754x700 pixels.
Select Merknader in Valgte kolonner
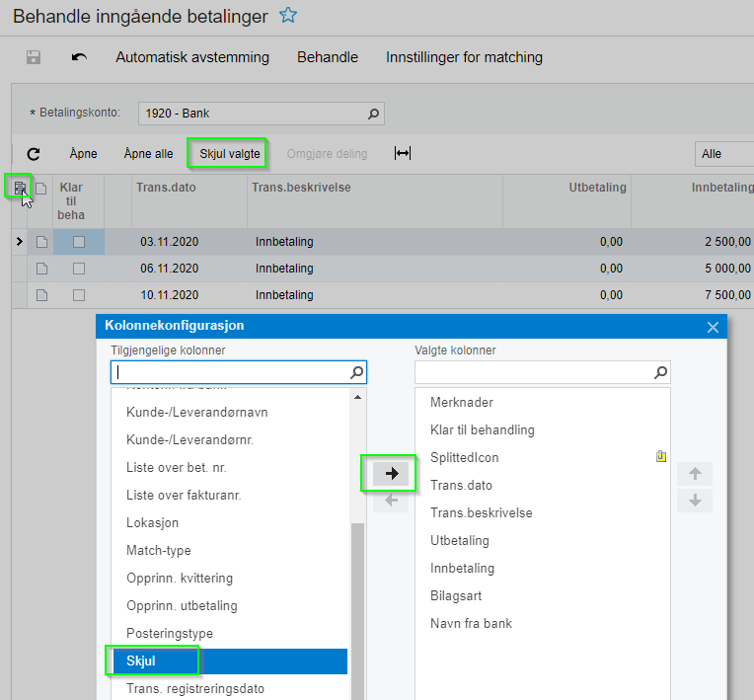462,402
